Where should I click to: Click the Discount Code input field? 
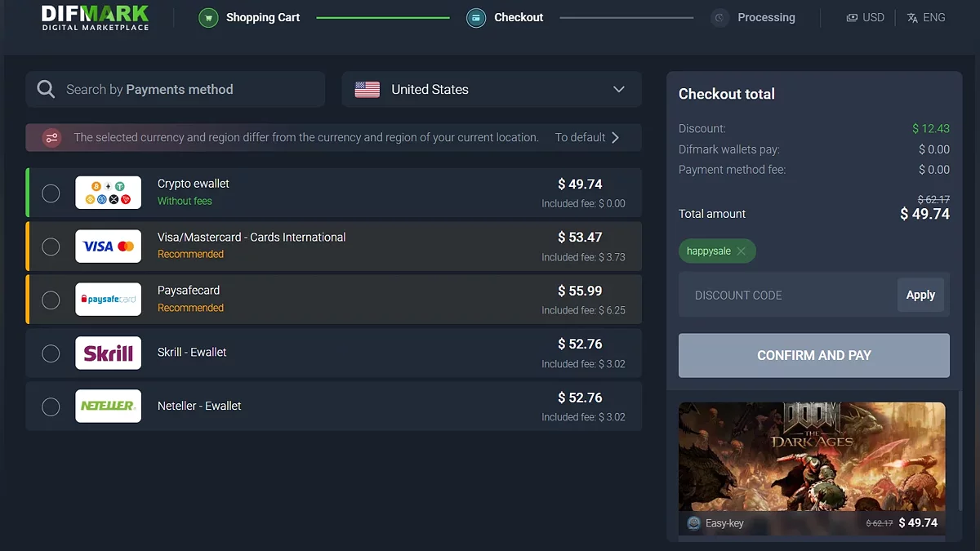pyautogui.click(x=786, y=295)
